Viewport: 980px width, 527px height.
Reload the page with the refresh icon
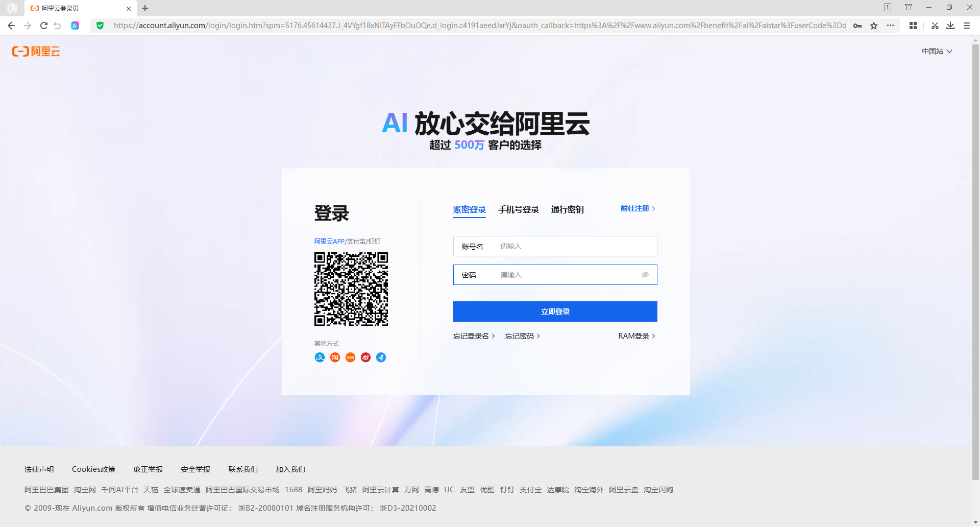44,26
